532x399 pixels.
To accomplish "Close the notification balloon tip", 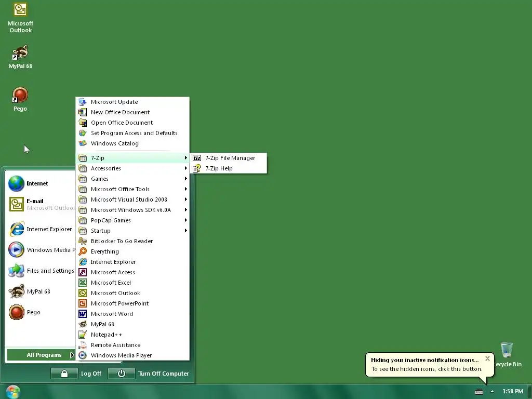I will pos(487,358).
